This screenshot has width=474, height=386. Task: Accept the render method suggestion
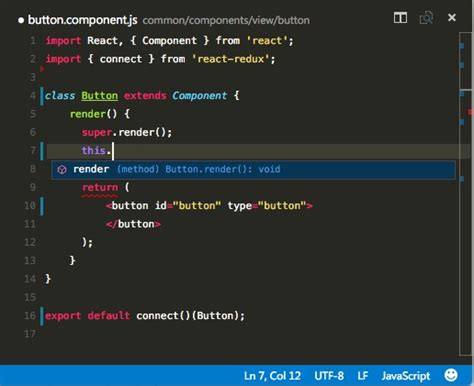[253, 169]
